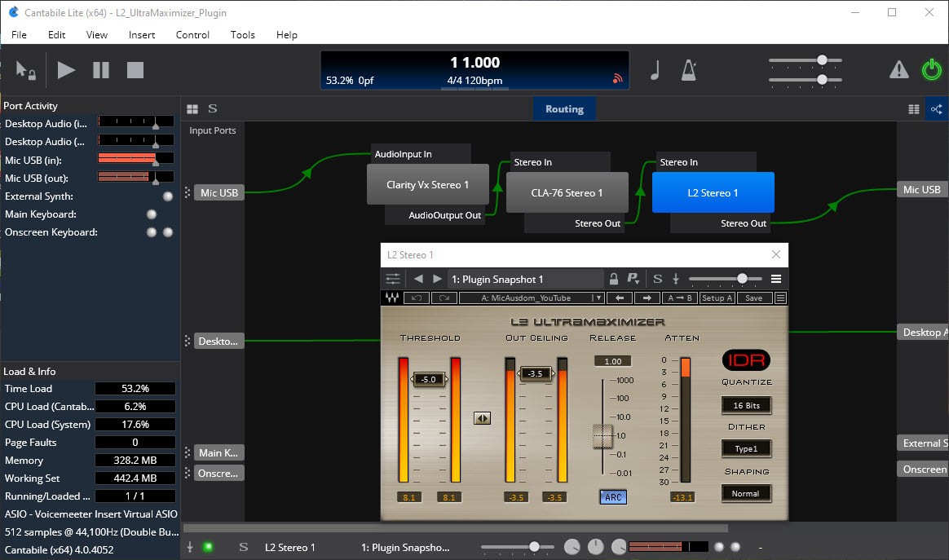Select the CLA-76 Stereo 1 node
This screenshot has width=949, height=560.
(567, 192)
